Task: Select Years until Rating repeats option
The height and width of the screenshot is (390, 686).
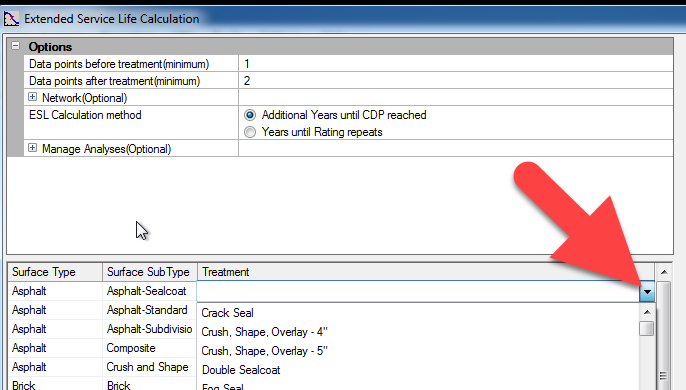Action: (250, 132)
